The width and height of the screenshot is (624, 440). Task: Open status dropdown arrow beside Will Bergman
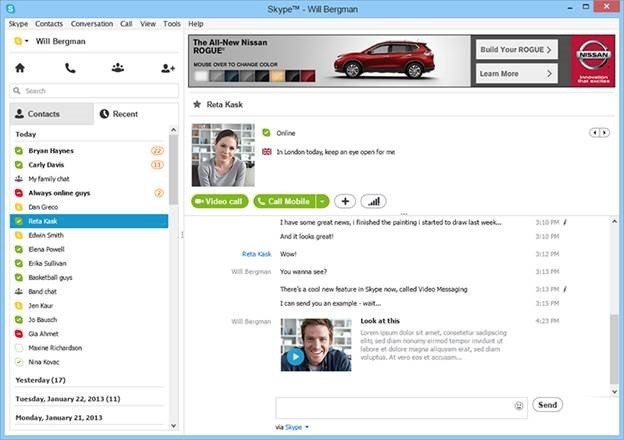point(27,41)
